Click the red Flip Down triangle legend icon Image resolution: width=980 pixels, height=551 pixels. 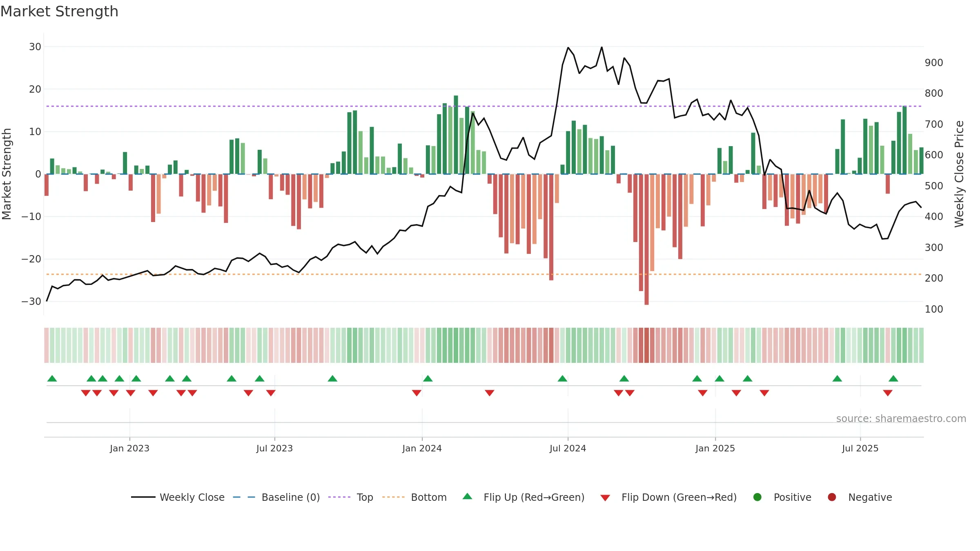(606, 498)
